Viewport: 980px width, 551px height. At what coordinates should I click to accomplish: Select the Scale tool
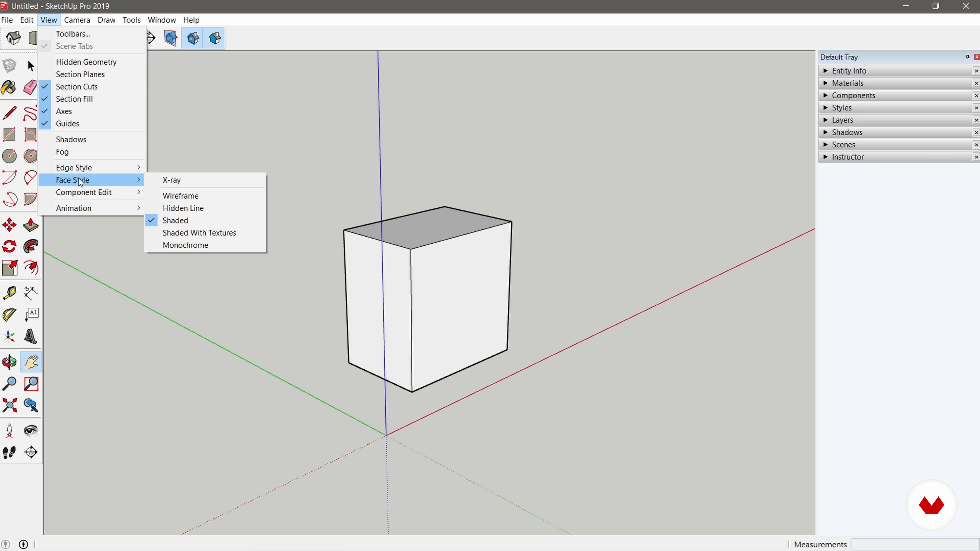tap(9, 268)
